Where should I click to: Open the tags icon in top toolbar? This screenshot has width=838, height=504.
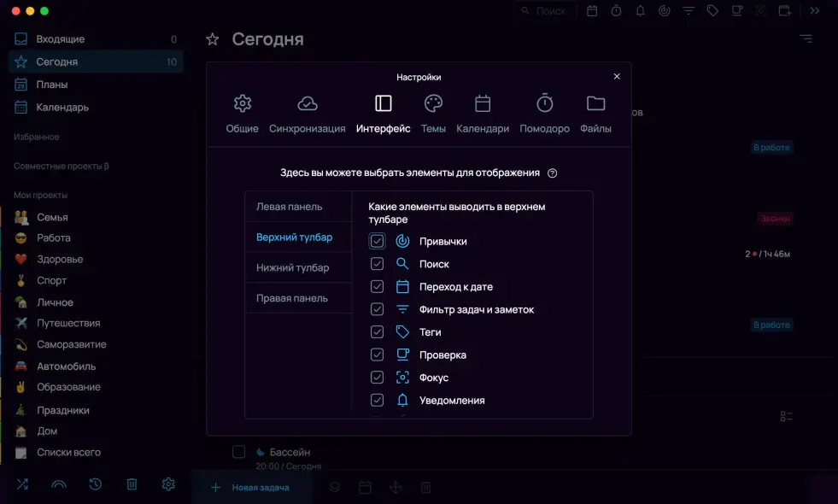[712, 11]
